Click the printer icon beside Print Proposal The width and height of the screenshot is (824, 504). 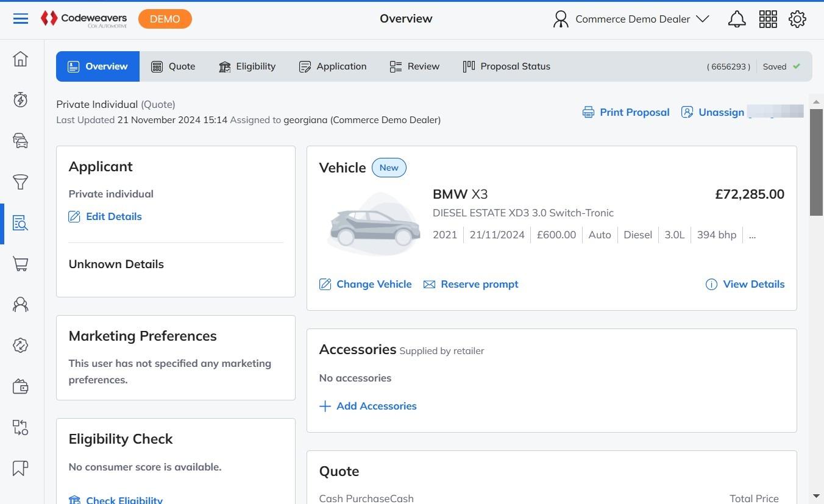coord(588,112)
